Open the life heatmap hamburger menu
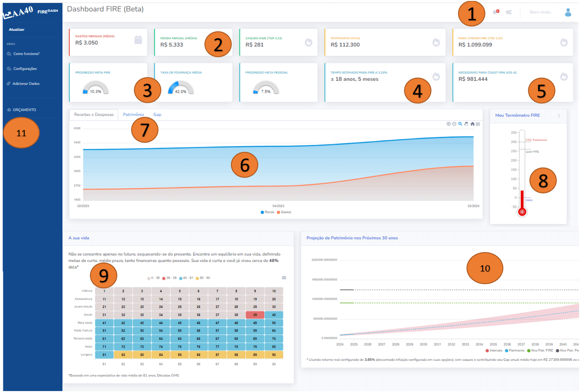Image resolution: width=580 pixels, height=392 pixels. coord(284,278)
